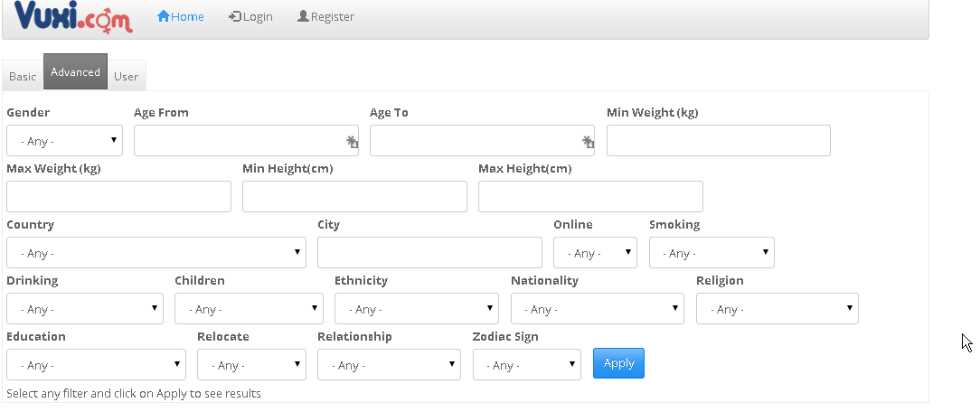Viewport: 980px width, 412px height.
Task: Switch to the Basic search tab
Action: pyautogui.click(x=23, y=76)
